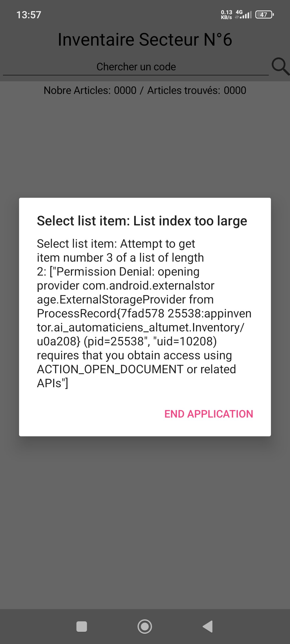The width and height of the screenshot is (290, 644).
Task: Focus the "Chercher un code" search field
Action: point(136,67)
